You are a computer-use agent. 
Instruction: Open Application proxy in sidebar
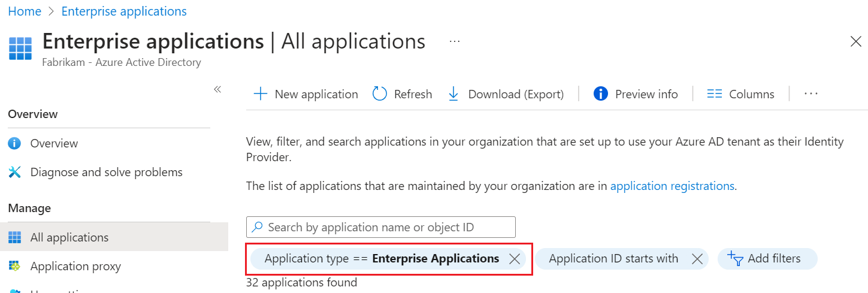pyautogui.click(x=75, y=266)
